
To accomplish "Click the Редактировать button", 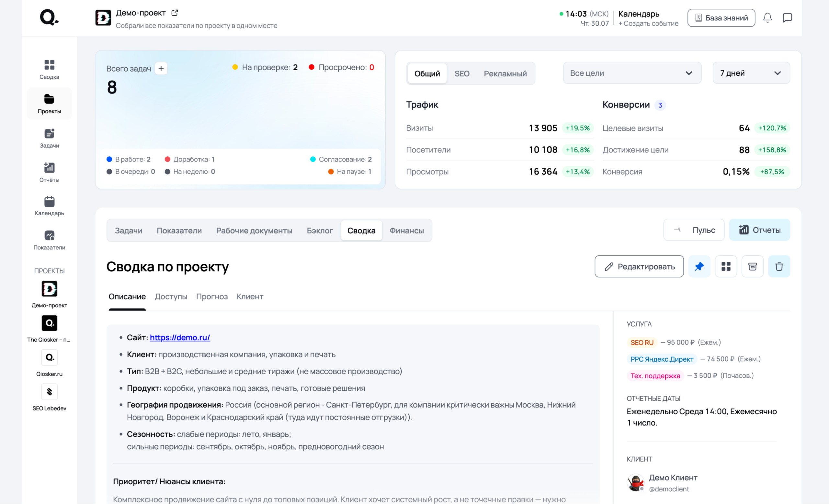I will tap(639, 266).
